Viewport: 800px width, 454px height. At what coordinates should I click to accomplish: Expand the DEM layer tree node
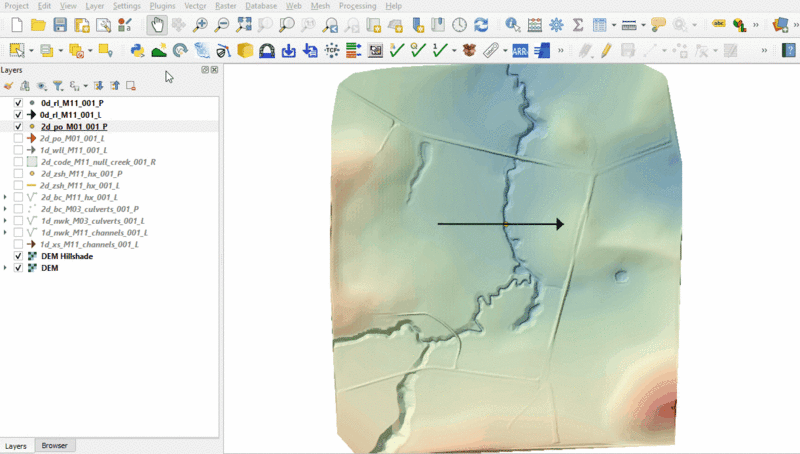coord(7,268)
